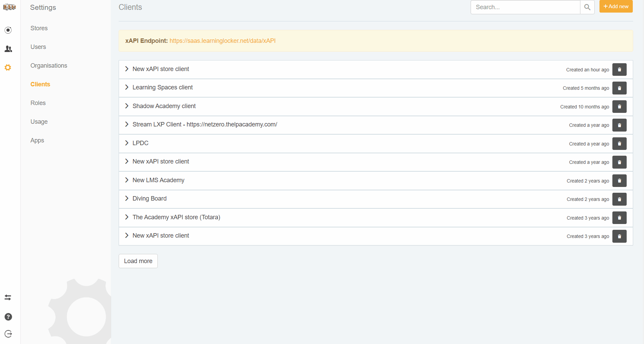Viewport: 644px width, 344px height.
Task: Click the Learning Locker logo
Action: (x=10, y=6)
